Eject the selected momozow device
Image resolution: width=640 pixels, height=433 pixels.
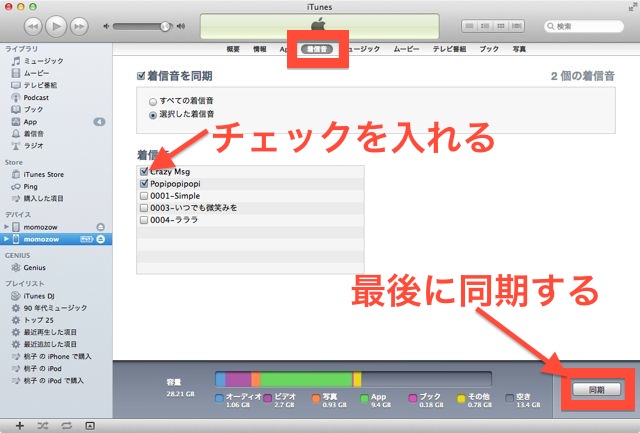(100, 239)
